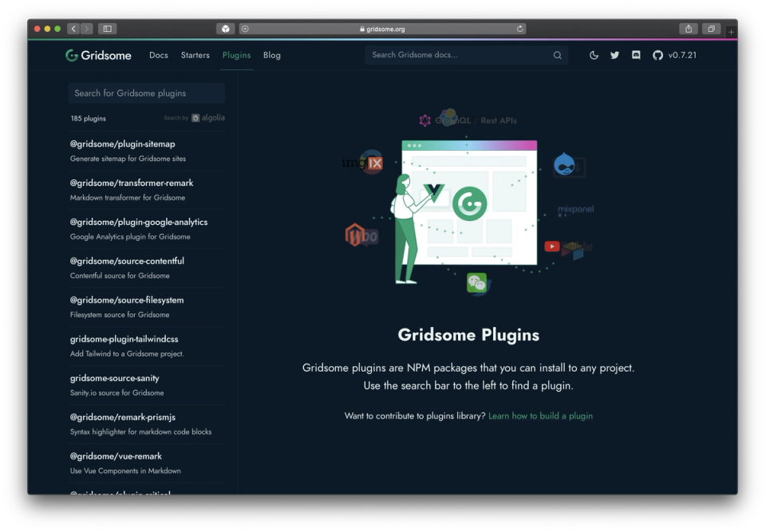Toggle the Safari sidebar button
The height and width of the screenshot is (532, 766).
[x=108, y=29]
